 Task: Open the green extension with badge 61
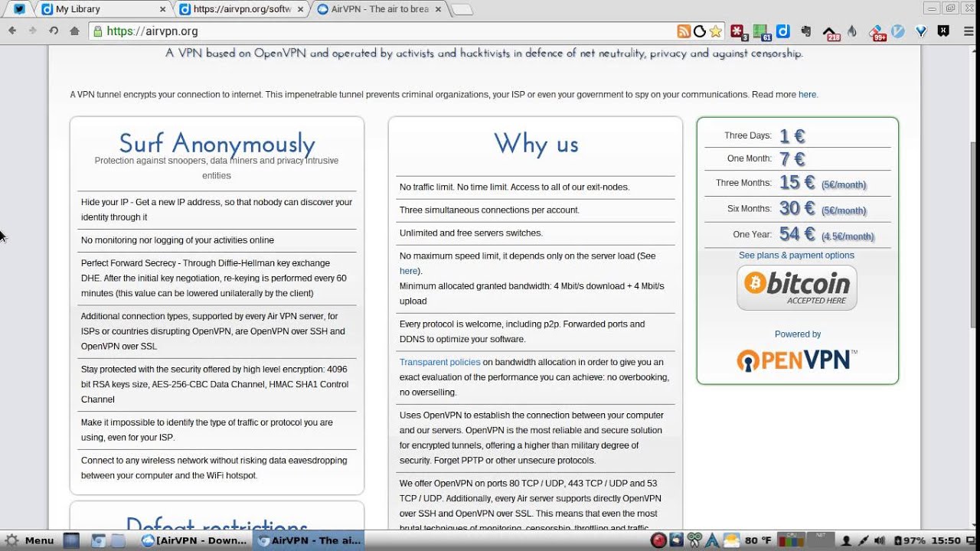[x=761, y=31]
